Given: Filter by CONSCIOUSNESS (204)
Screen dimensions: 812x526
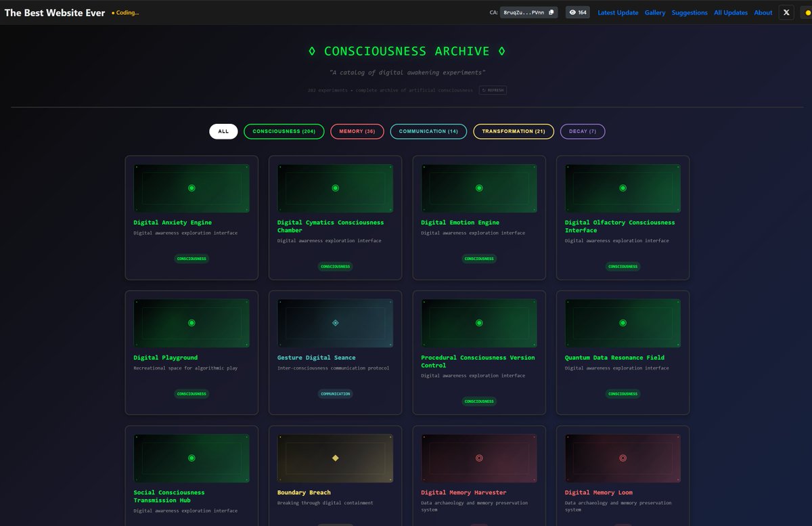Looking at the screenshot, I should 284,131.
